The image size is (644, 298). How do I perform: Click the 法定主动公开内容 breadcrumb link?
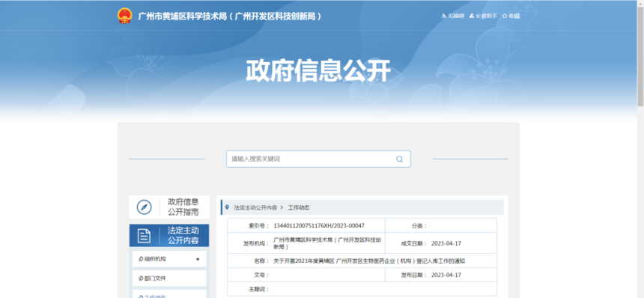coord(255,207)
